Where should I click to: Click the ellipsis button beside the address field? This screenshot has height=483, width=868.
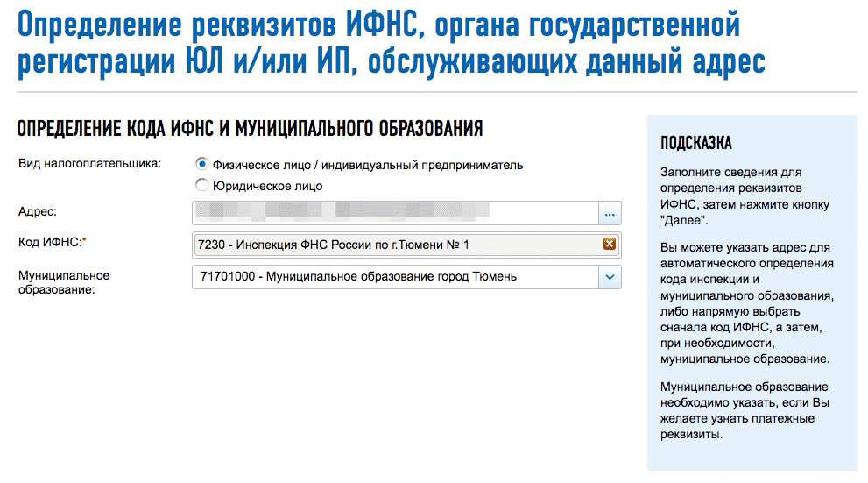click(610, 213)
